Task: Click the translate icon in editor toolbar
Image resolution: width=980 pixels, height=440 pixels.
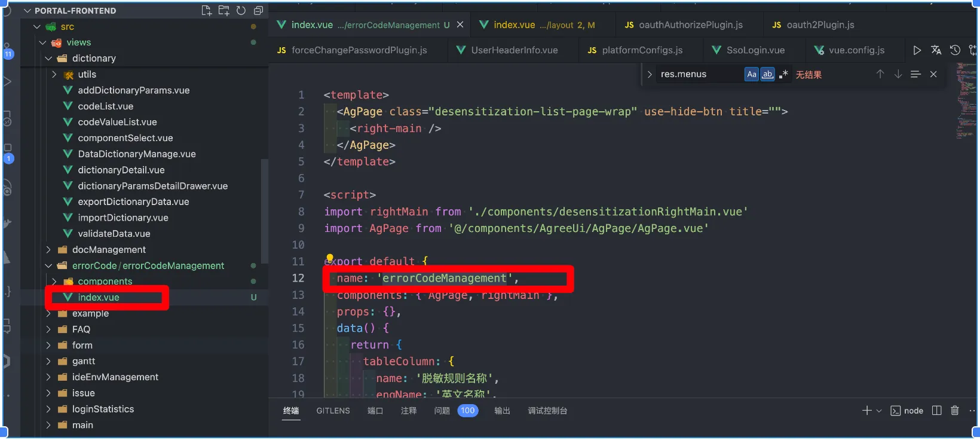Action: point(936,50)
